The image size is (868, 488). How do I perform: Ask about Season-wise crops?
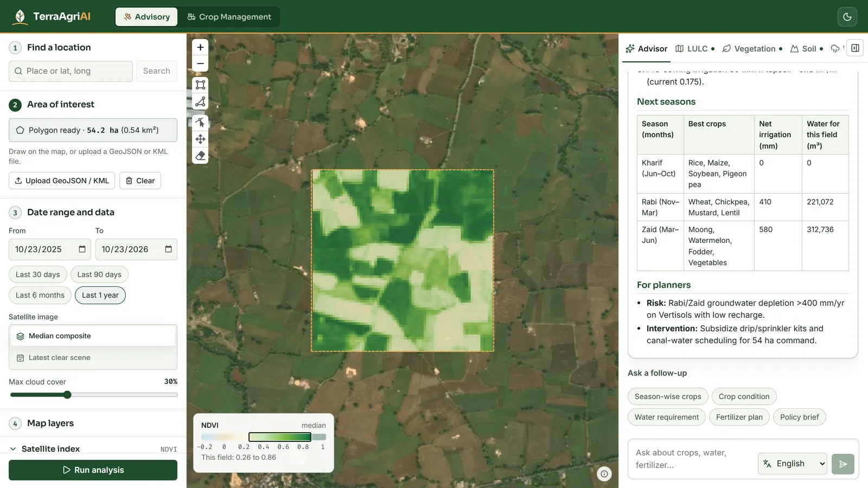[x=668, y=396]
